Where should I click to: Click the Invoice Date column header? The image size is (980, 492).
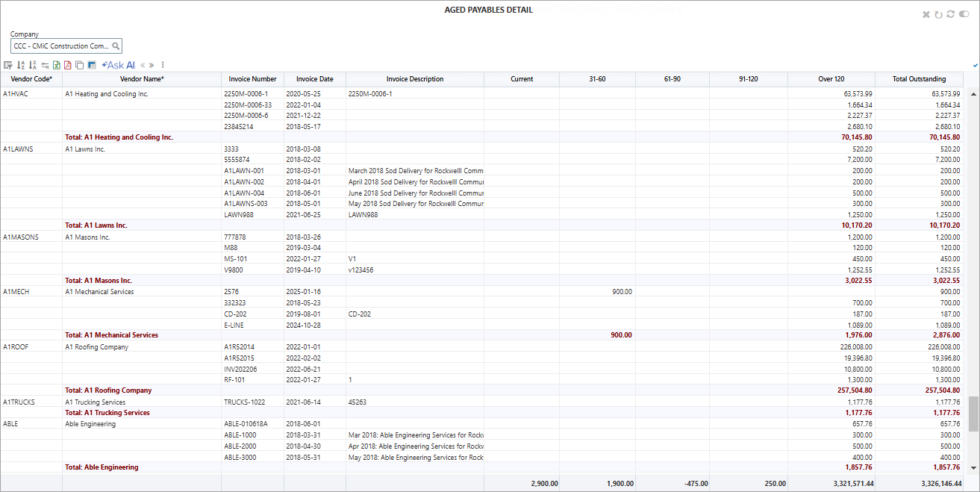click(x=315, y=78)
